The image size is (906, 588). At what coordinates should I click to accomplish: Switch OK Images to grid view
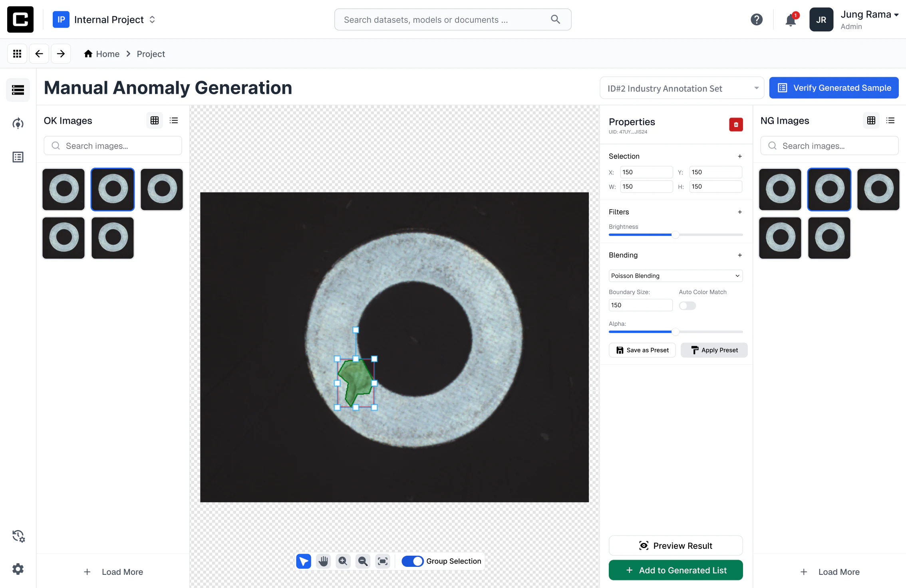155,121
